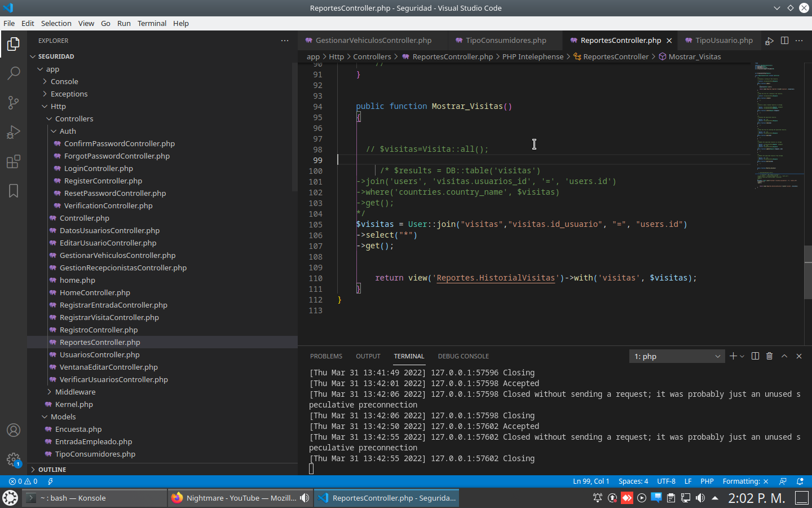This screenshot has width=812, height=508.
Task: Show hidden system tray icons arrow
Action: 715,498
